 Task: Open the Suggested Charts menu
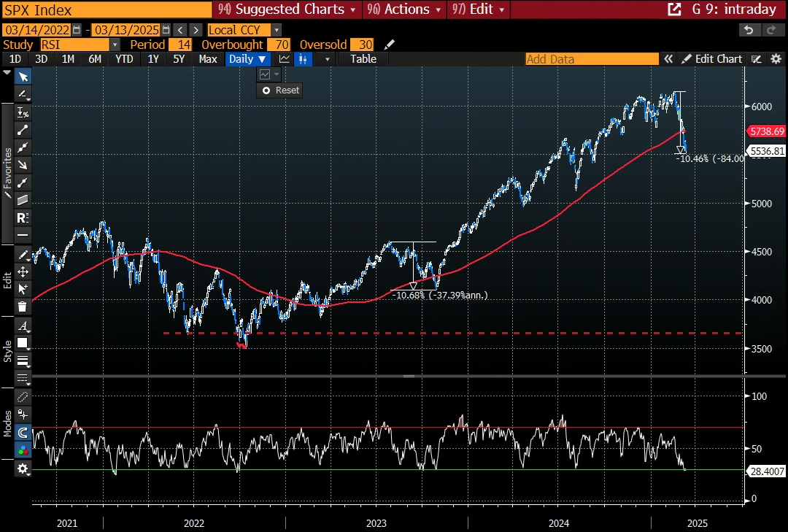(287, 9)
